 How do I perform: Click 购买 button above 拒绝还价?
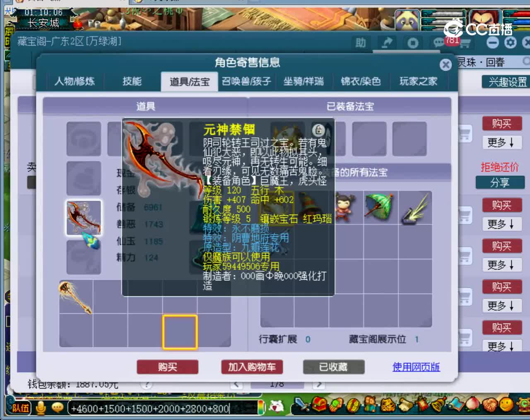501,123
